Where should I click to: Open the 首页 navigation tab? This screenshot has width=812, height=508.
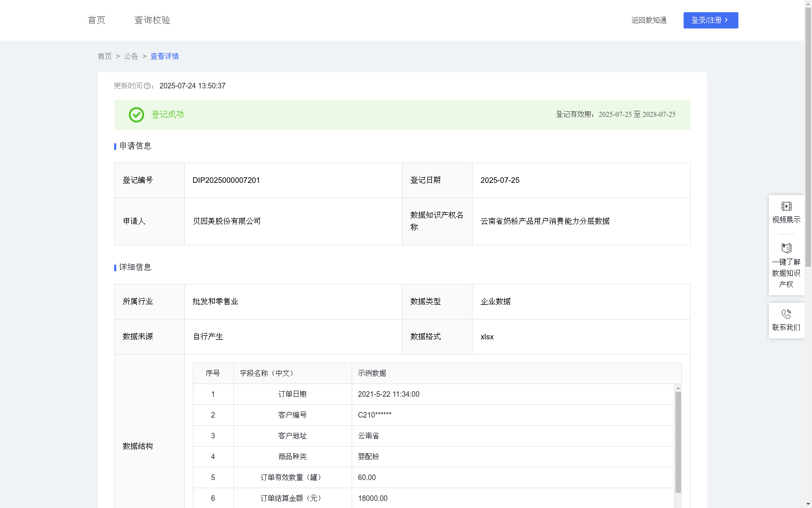point(96,20)
